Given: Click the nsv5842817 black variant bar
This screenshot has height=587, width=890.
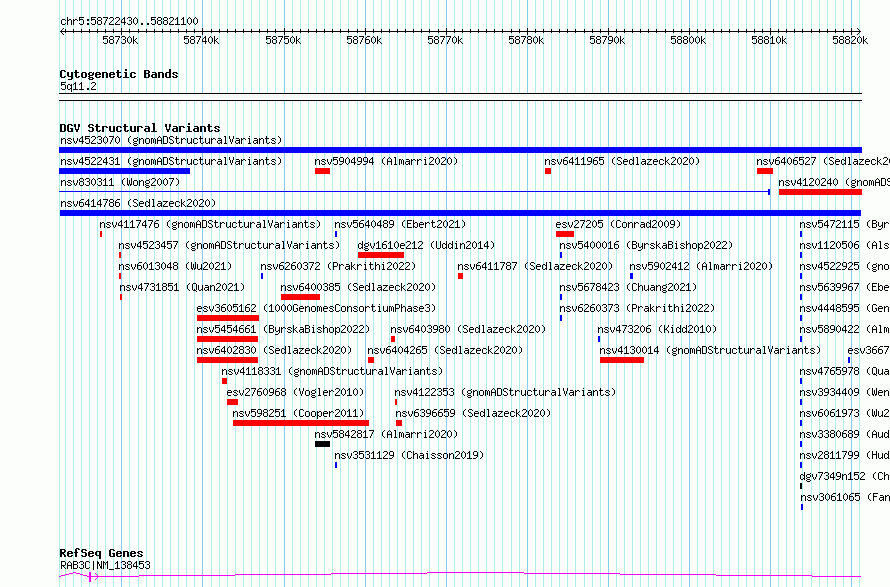Looking at the screenshot, I should pos(322,444).
